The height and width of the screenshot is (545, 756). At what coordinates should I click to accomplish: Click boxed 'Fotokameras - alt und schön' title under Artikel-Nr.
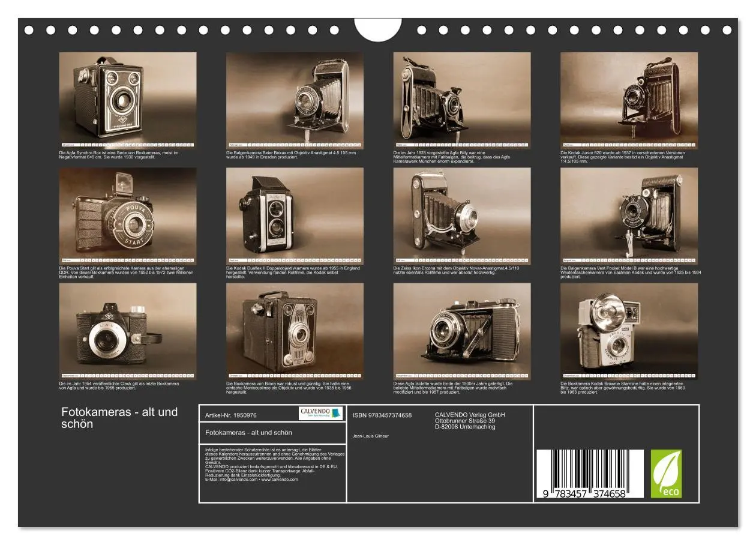click(248, 432)
